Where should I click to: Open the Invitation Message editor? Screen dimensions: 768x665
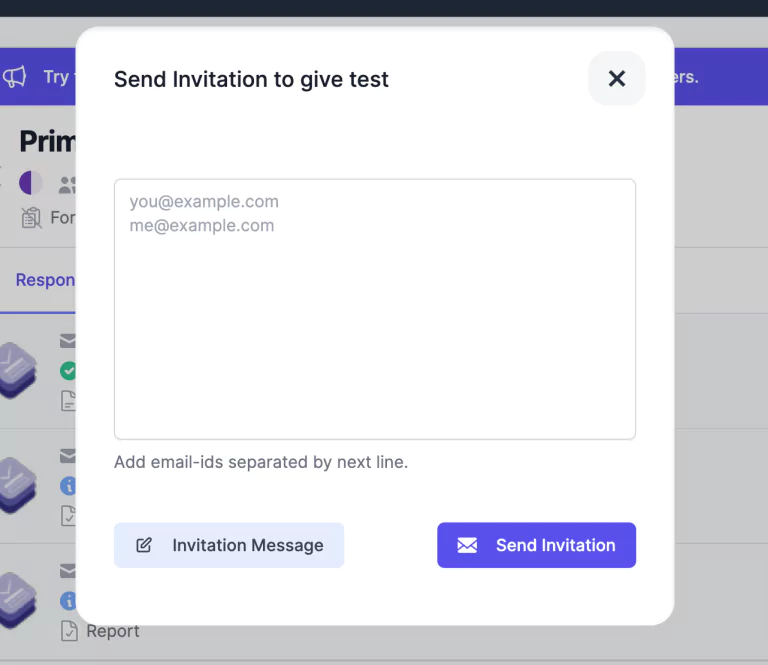(x=229, y=545)
